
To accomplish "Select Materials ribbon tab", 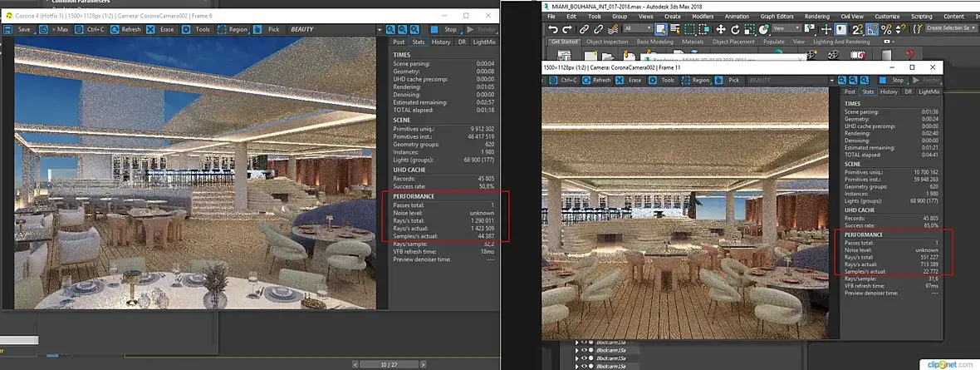I will pos(693,42).
